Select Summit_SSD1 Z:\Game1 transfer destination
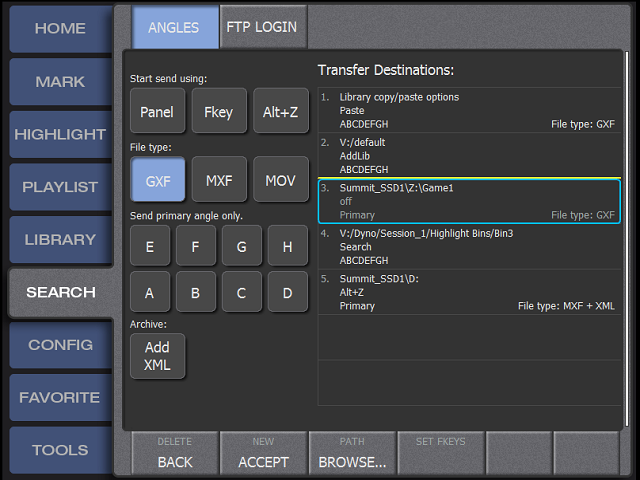640x480 pixels. [x=469, y=202]
